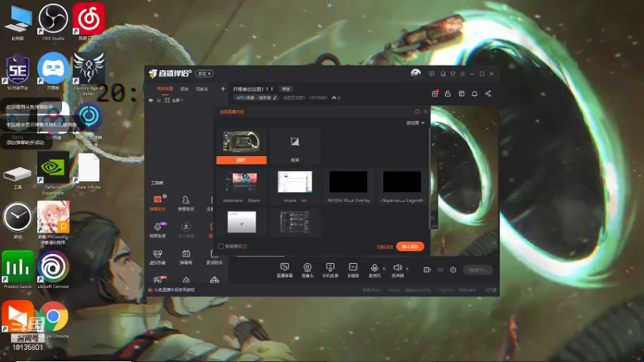
Task: Open the download-arrow tool in toolbox
Action: (x=186, y=229)
